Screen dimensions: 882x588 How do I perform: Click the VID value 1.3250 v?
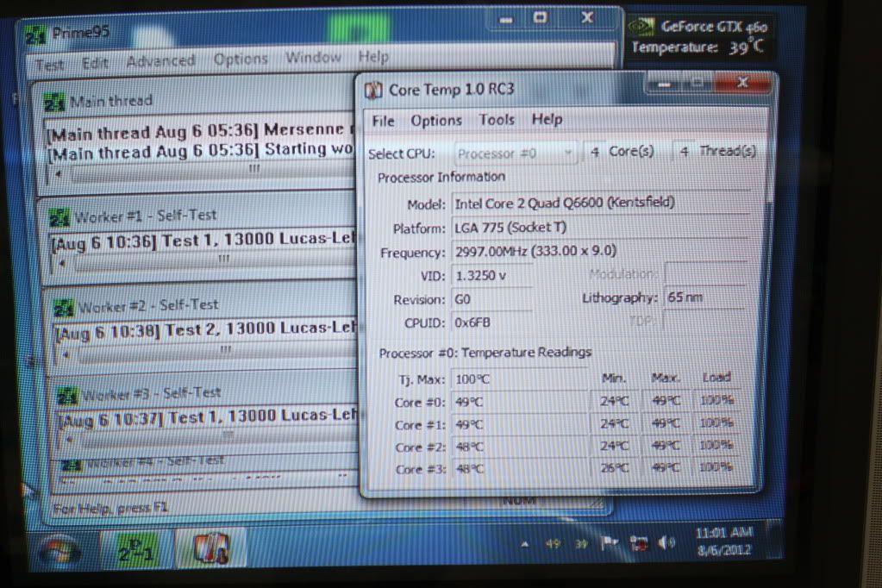[x=492, y=275]
